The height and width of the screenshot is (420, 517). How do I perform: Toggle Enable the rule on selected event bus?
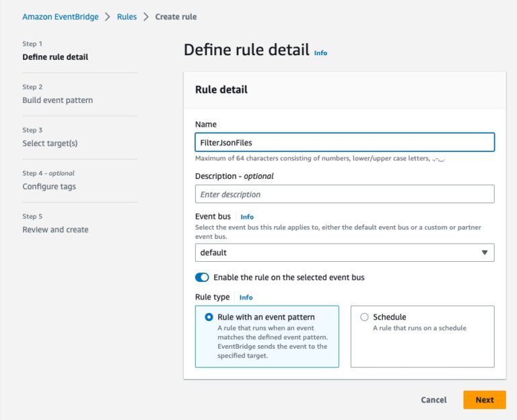pyautogui.click(x=202, y=277)
